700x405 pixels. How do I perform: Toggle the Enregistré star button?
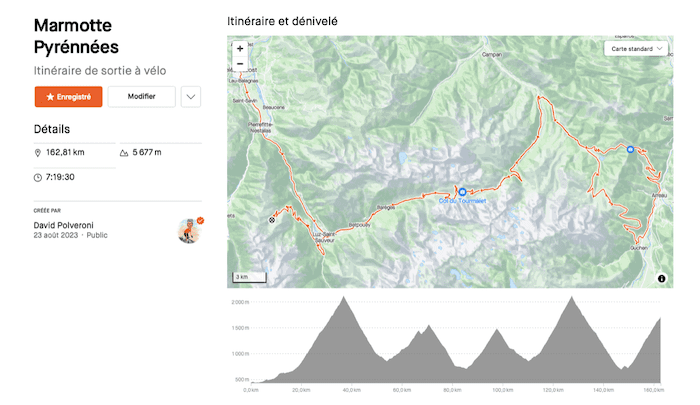(69, 97)
